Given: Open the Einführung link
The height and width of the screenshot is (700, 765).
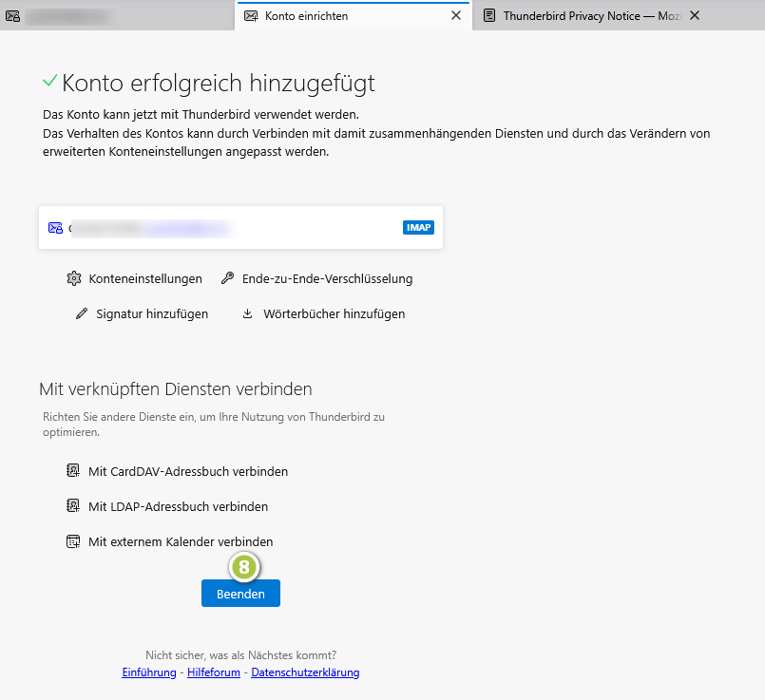Looking at the screenshot, I should point(148,672).
